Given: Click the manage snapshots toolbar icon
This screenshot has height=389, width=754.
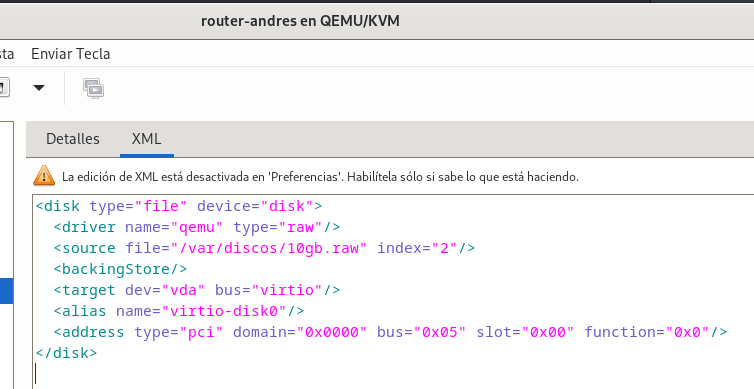Looking at the screenshot, I should (x=93, y=88).
